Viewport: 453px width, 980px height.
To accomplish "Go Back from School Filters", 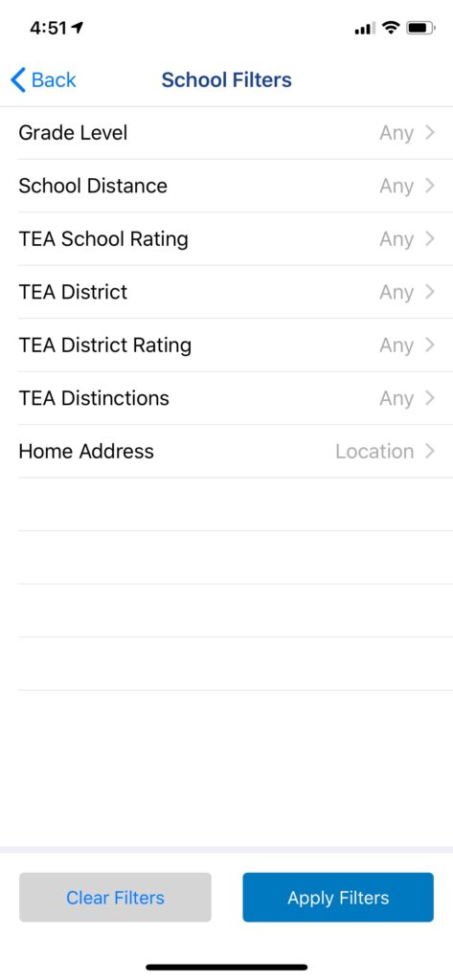I will [43, 80].
